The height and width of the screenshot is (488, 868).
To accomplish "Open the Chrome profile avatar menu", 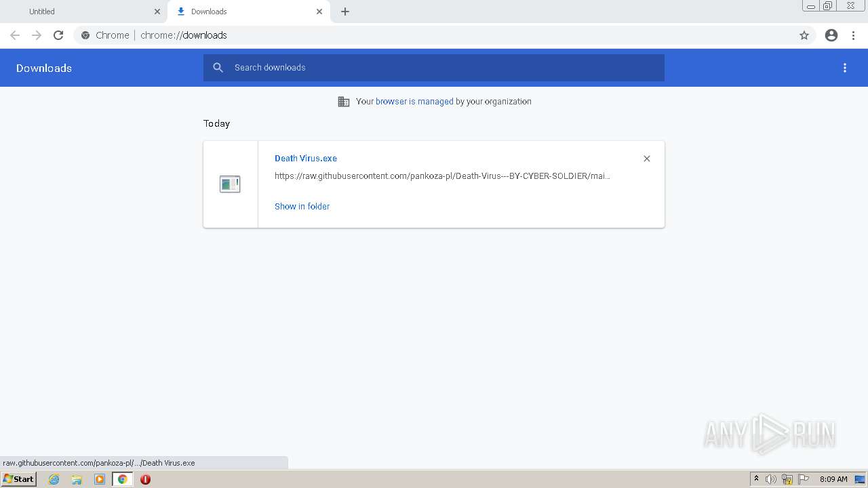I will 831,35.
